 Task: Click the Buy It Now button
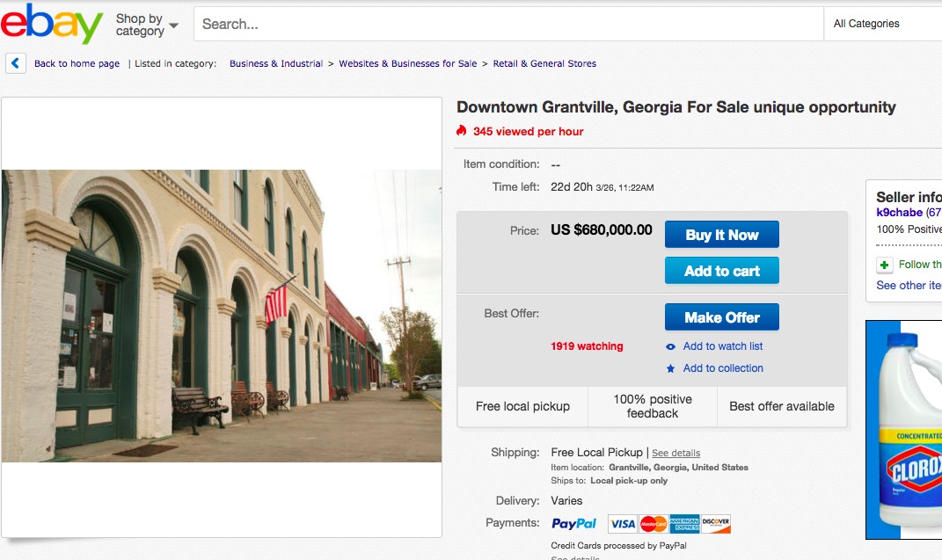click(x=721, y=234)
